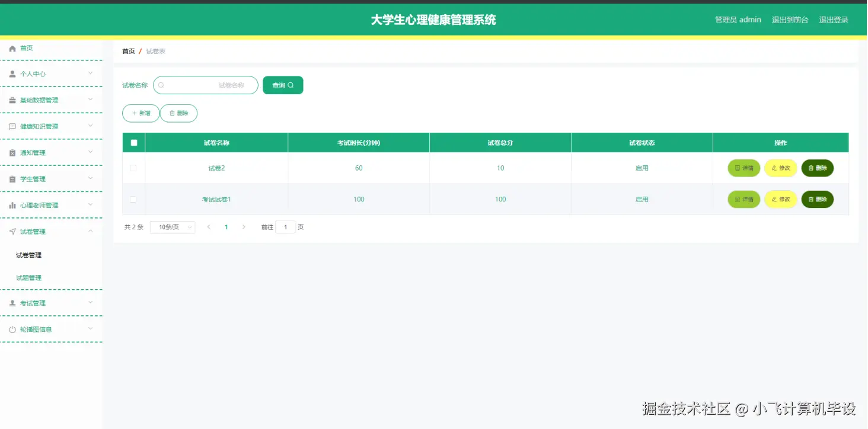The width and height of the screenshot is (868, 429).
Task: Click the clipboard icon beside 学生管理
Action: pos(12,179)
